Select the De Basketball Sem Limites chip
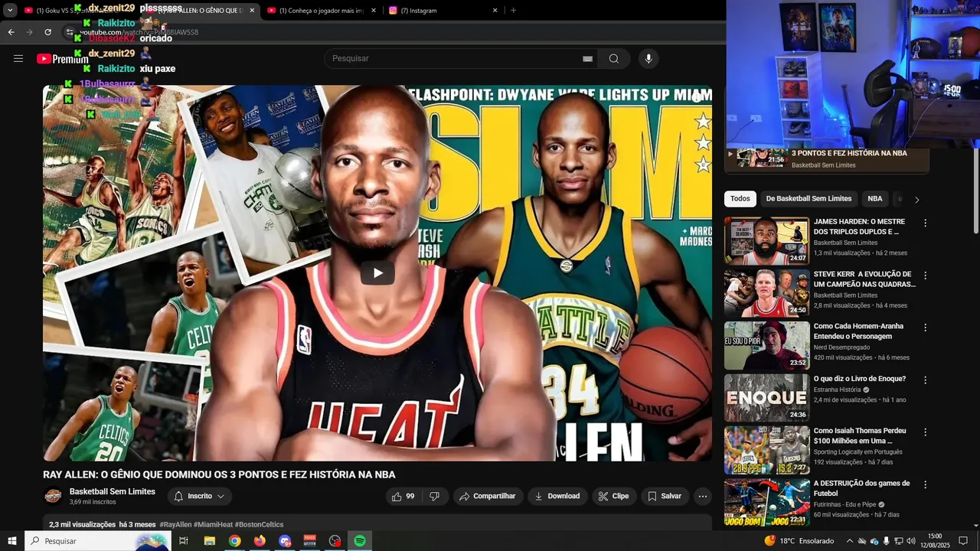Image resolution: width=980 pixels, height=551 pixels. click(808, 199)
